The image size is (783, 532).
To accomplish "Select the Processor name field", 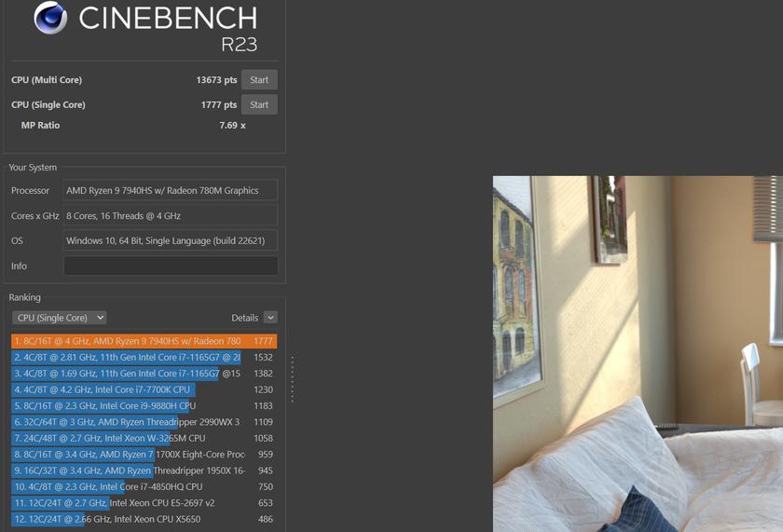I will (x=171, y=190).
